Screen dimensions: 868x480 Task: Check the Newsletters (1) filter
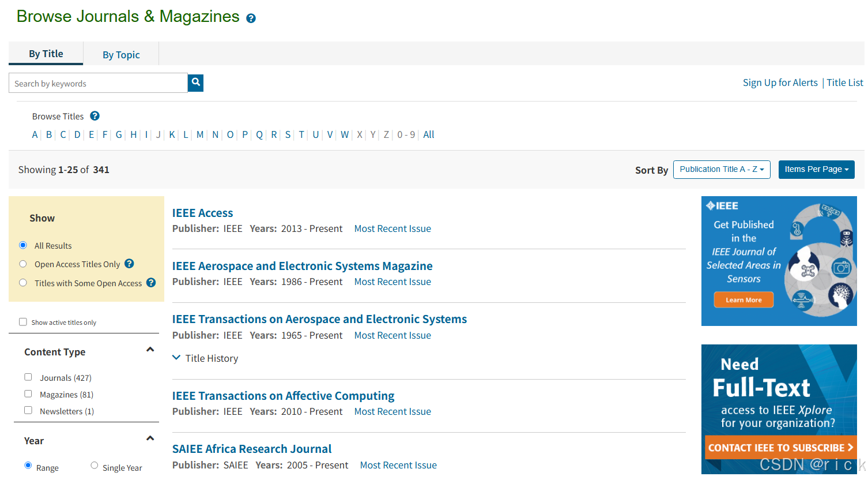(28, 411)
